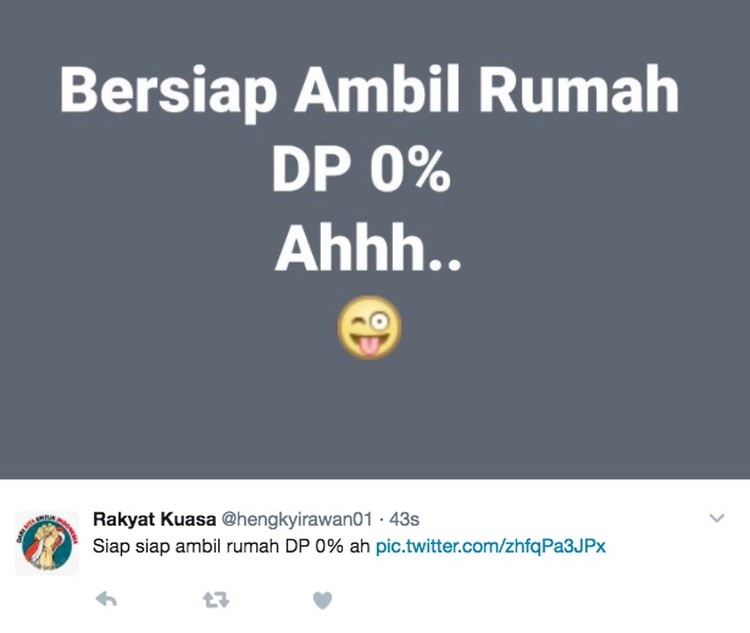Visit the @hengkyirawan01 handle
This screenshot has height=633, width=750.
(296, 520)
